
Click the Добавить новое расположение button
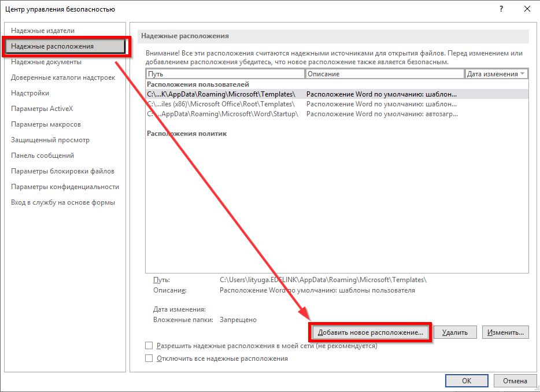pos(371,332)
